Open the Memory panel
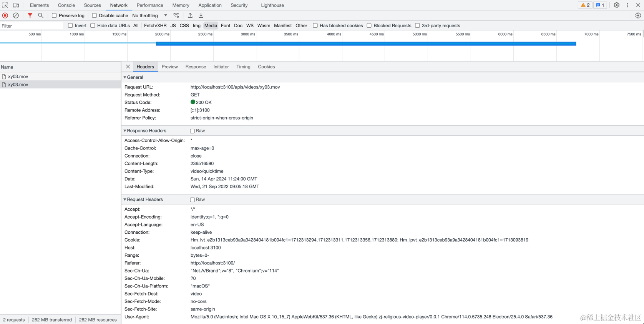This screenshot has height=324, width=644. point(181,5)
